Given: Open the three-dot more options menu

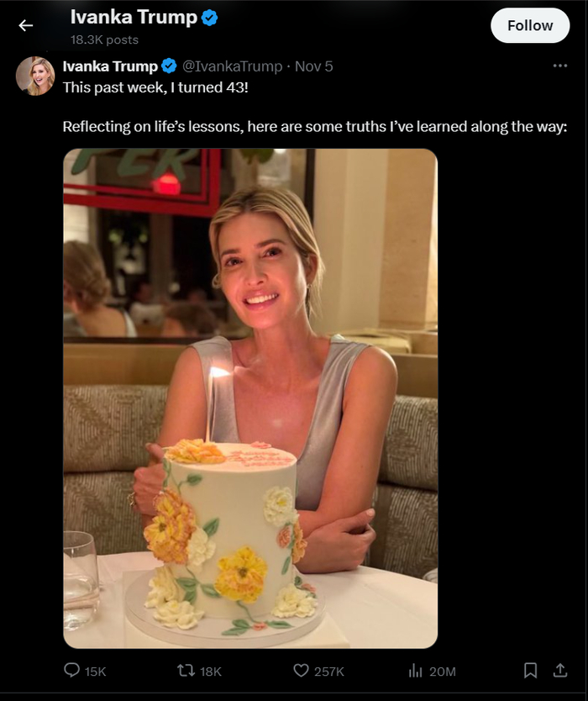Looking at the screenshot, I should pos(559,66).
